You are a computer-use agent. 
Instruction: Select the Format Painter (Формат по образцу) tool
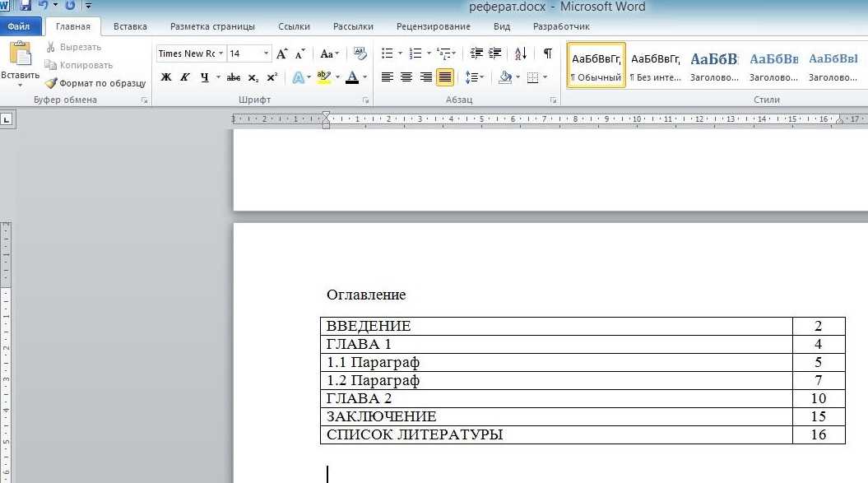coord(95,83)
